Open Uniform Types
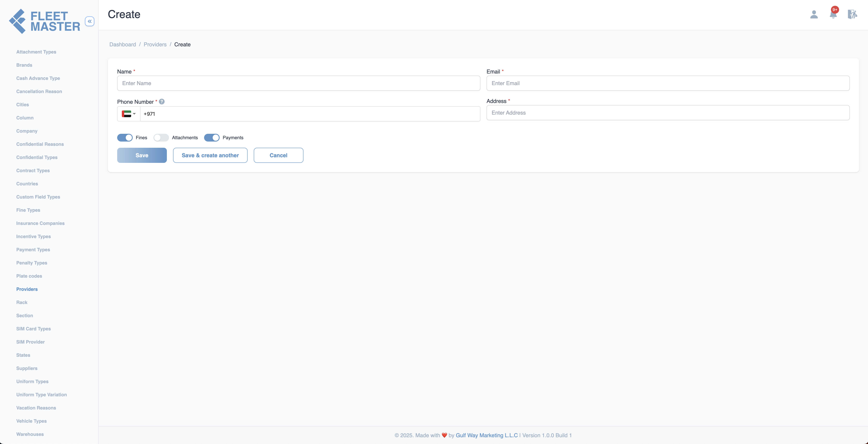868x444 pixels. (32, 381)
